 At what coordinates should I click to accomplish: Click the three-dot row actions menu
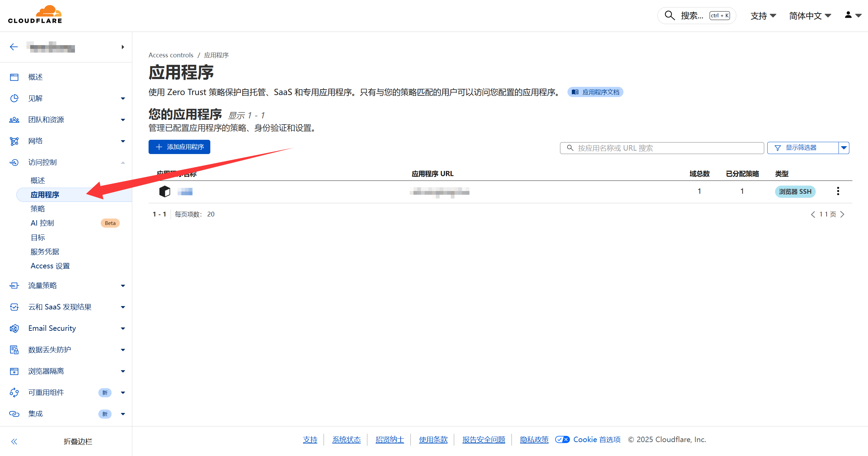[838, 191]
